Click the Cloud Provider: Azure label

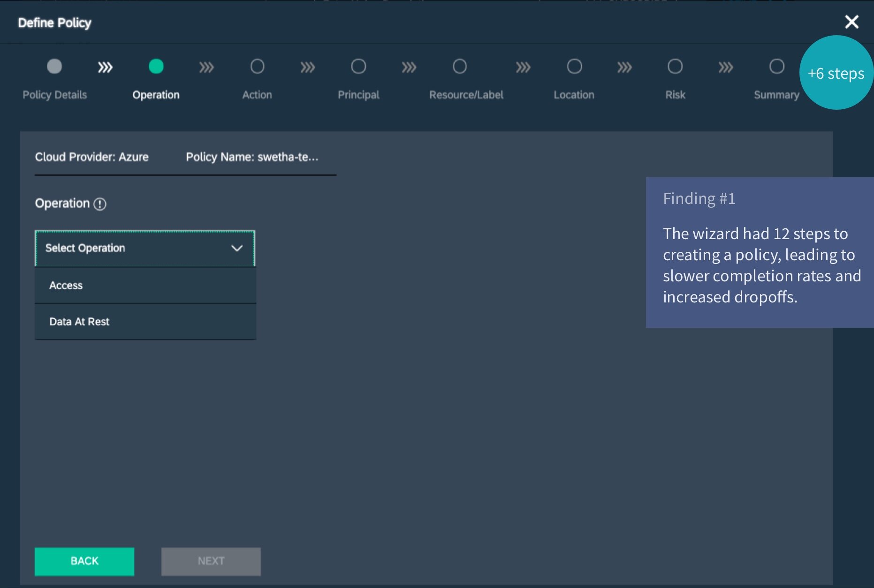[x=92, y=157]
